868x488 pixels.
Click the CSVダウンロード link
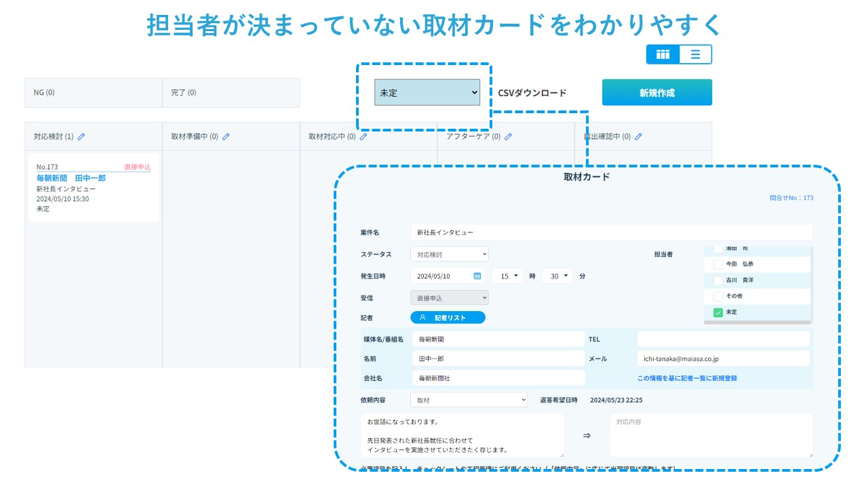pos(532,93)
